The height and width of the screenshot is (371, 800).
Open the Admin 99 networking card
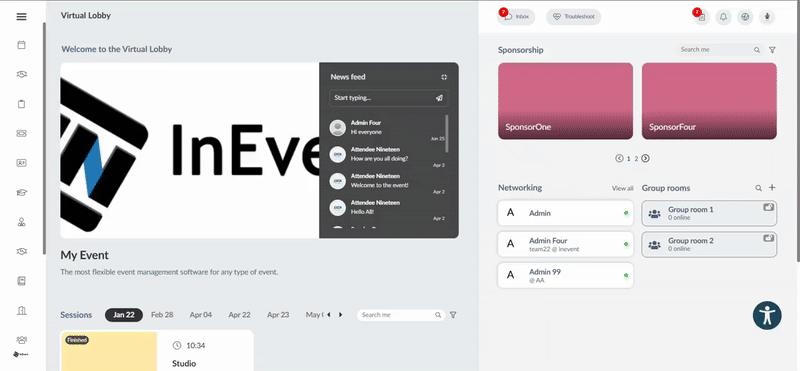(x=565, y=275)
